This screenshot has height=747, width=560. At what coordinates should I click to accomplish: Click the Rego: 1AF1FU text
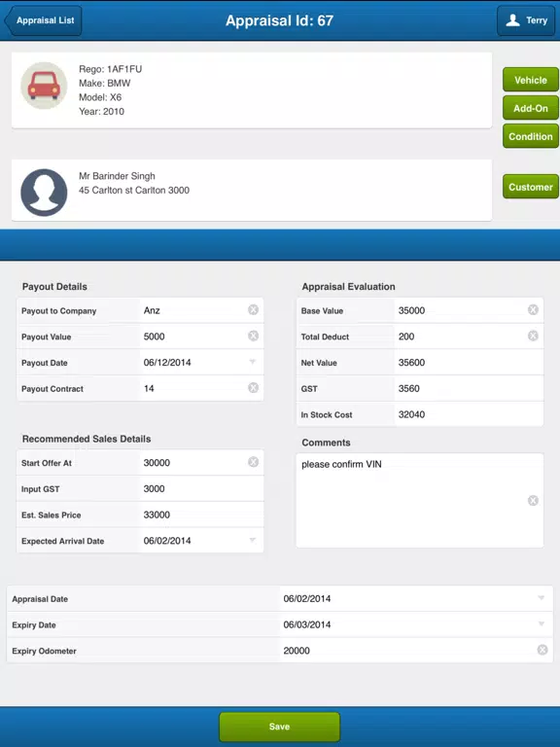(111, 69)
